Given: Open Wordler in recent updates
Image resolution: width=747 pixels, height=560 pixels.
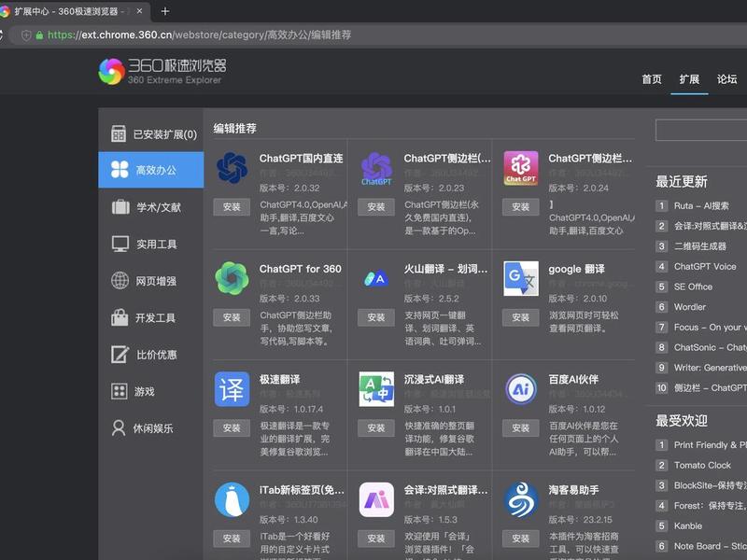Looking at the screenshot, I should pos(690,307).
